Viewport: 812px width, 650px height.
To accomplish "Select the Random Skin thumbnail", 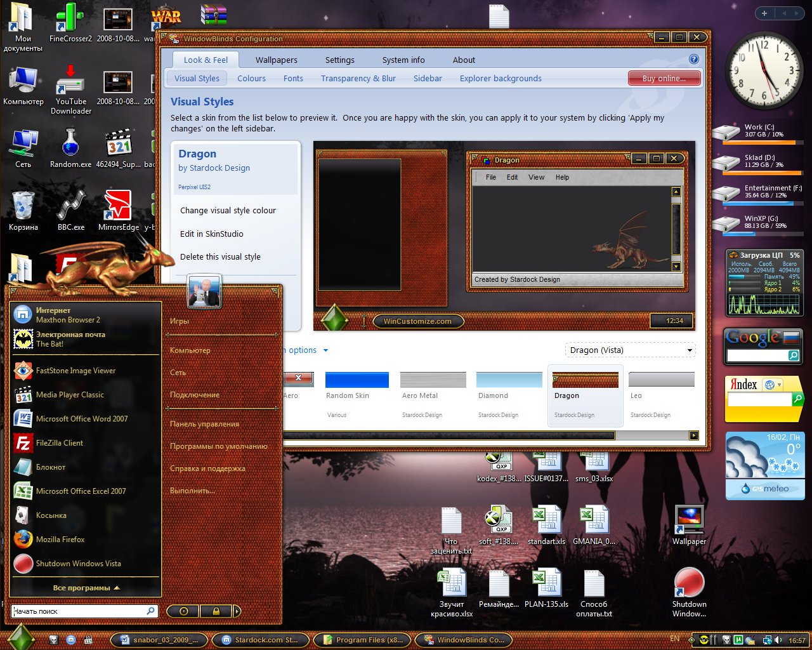I will pos(357,395).
